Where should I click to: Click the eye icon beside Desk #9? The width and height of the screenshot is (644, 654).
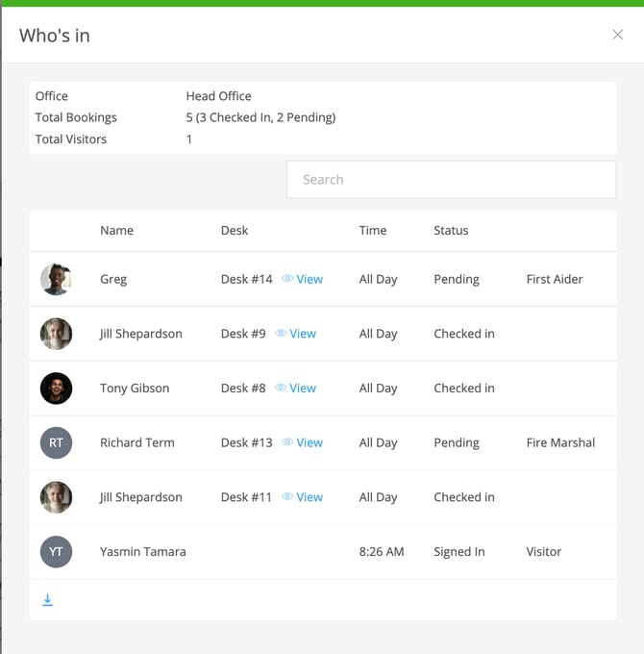(x=281, y=334)
